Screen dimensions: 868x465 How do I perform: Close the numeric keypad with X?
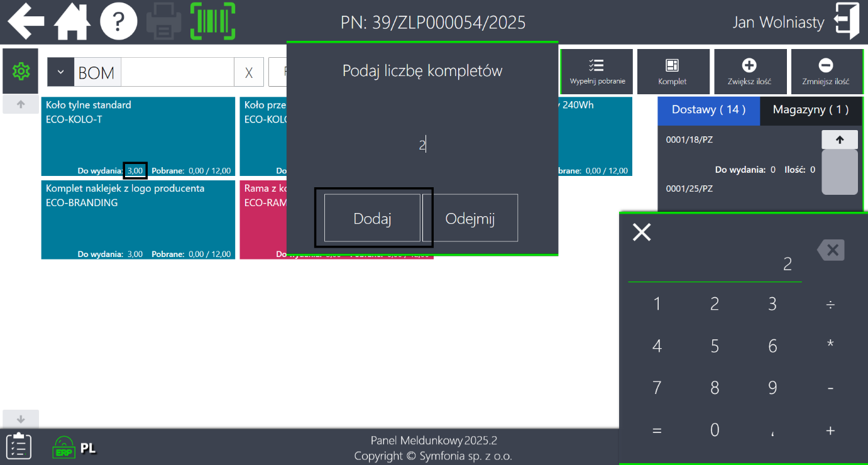pos(642,232)
